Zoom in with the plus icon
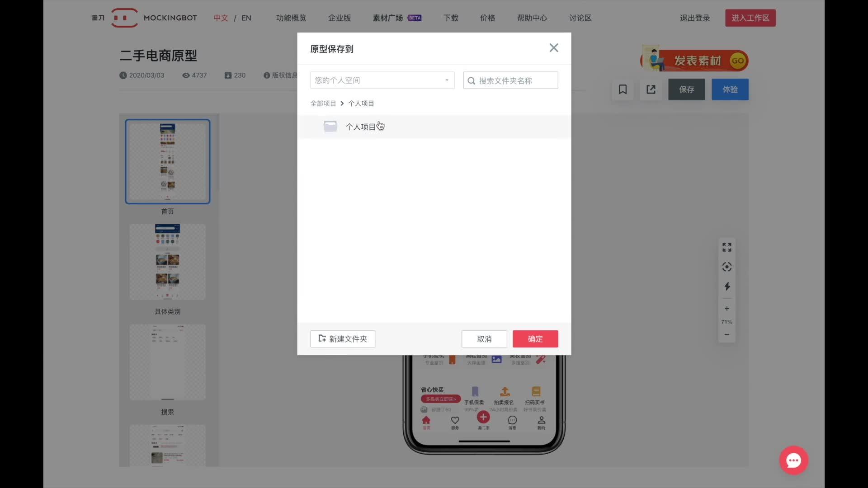 pos(727,309)
